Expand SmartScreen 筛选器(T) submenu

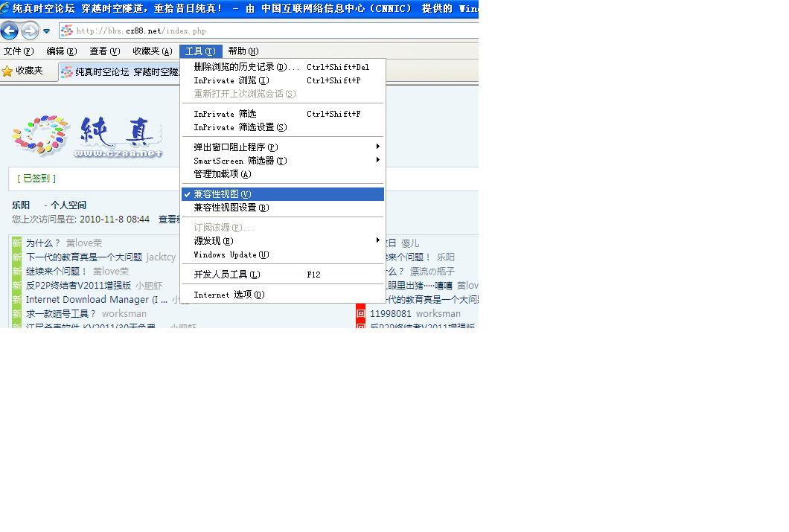[283, 161]
